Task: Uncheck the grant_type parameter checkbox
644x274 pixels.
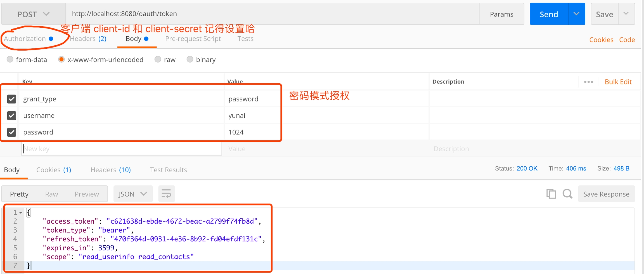Action: pos(11,99)
